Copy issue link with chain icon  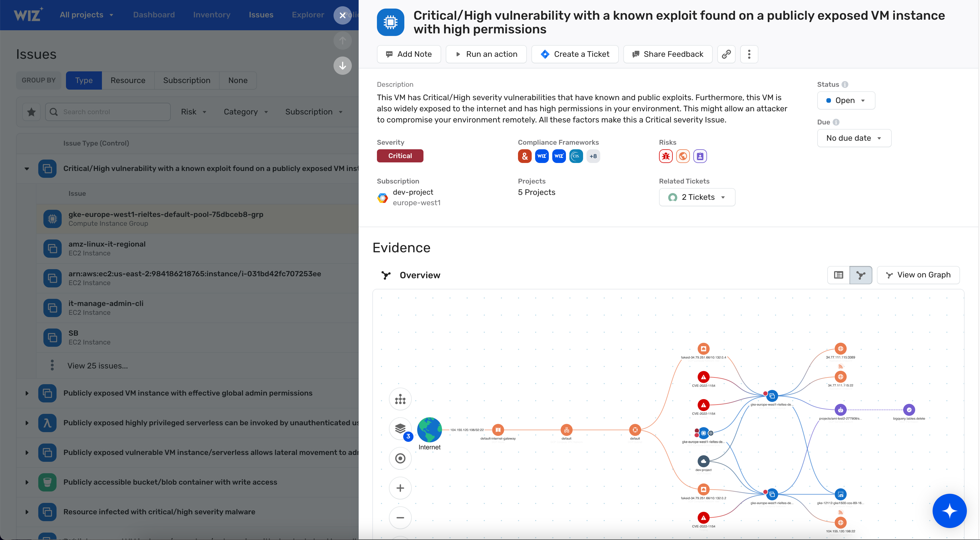[726, 54]
